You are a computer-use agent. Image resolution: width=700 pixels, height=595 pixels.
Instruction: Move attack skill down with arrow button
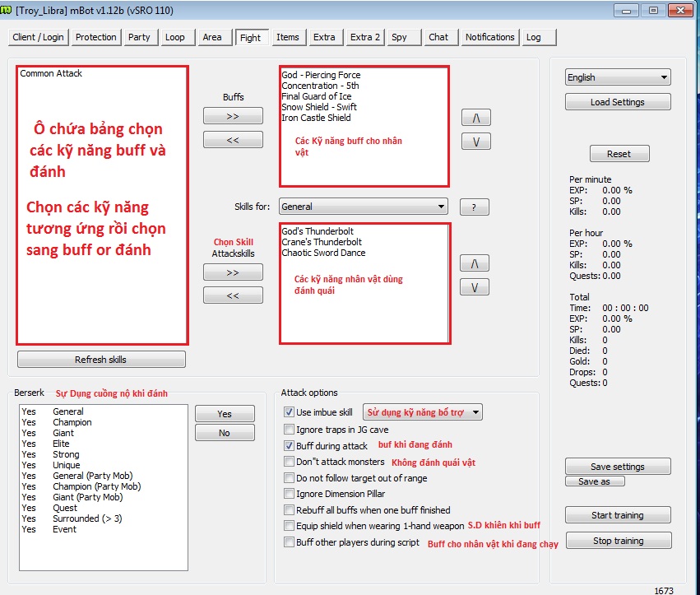(x=475, y=286)
